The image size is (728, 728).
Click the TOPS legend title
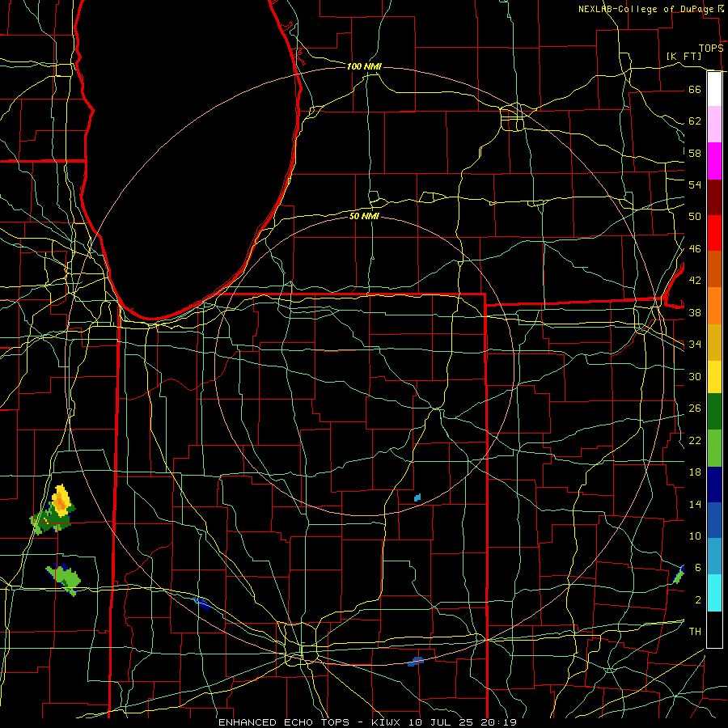(x=711, y=49)
